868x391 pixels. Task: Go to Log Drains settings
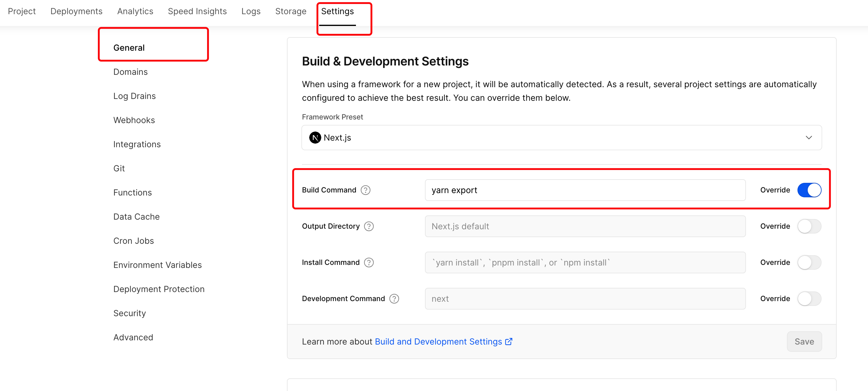pyautogui.click(x=134, y=96)
